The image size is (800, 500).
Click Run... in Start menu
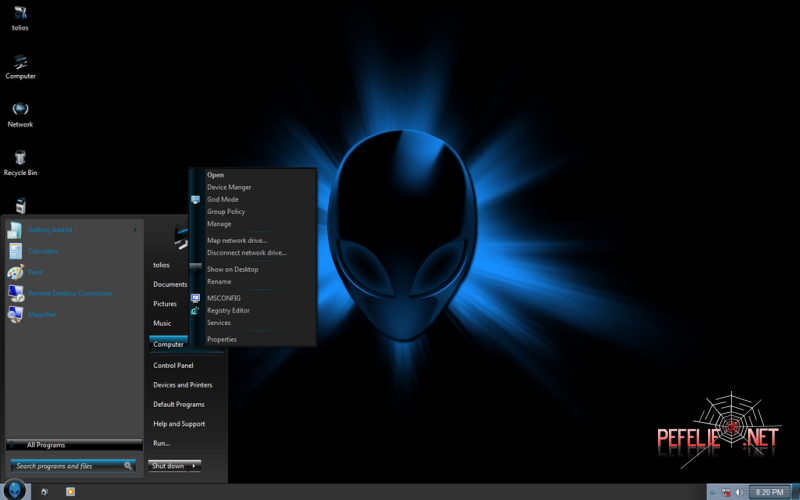coord(162,443)
